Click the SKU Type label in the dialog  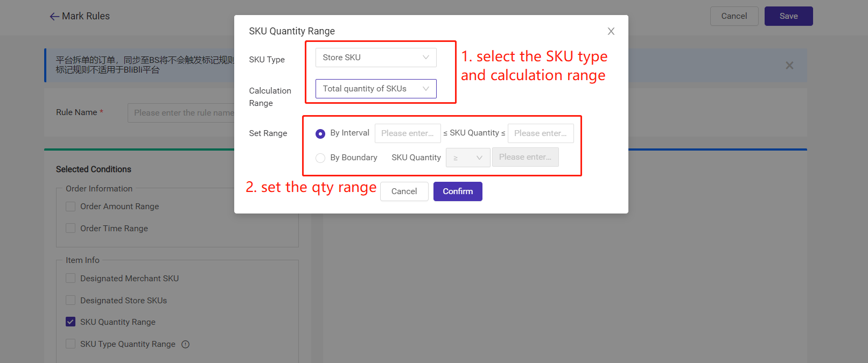[267, 60]
